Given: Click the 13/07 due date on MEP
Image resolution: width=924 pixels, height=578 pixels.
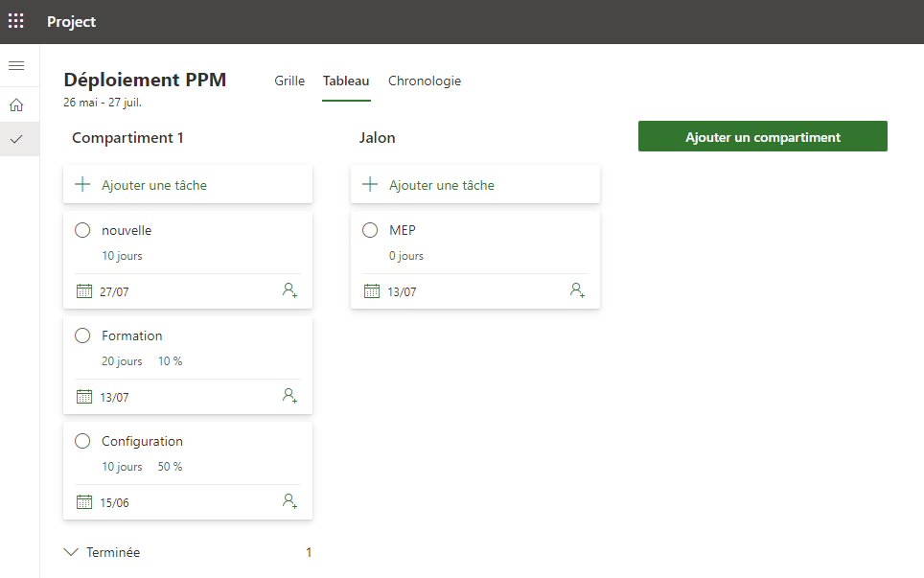Looking at the screenshot, I should [402, 291].
